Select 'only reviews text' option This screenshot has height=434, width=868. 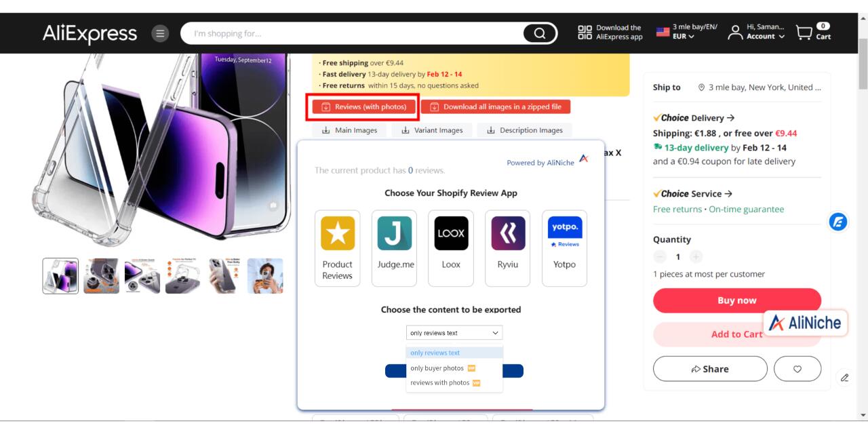click(454, 353)
